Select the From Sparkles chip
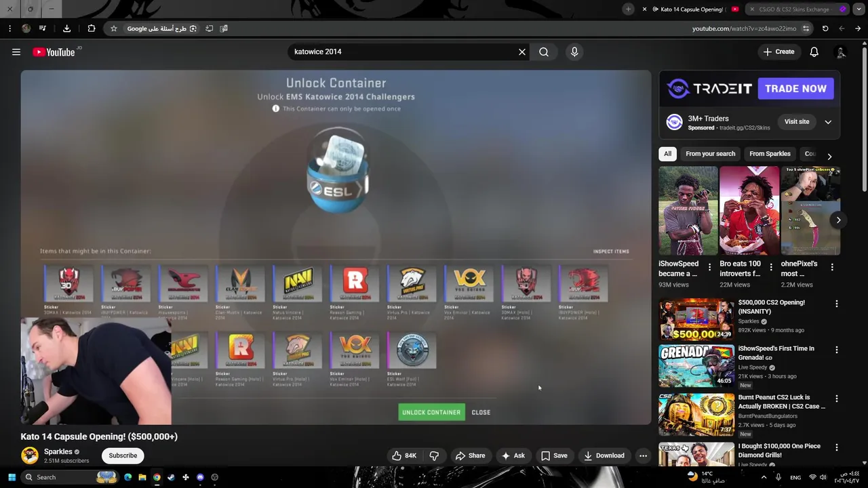 coord(770,154)
